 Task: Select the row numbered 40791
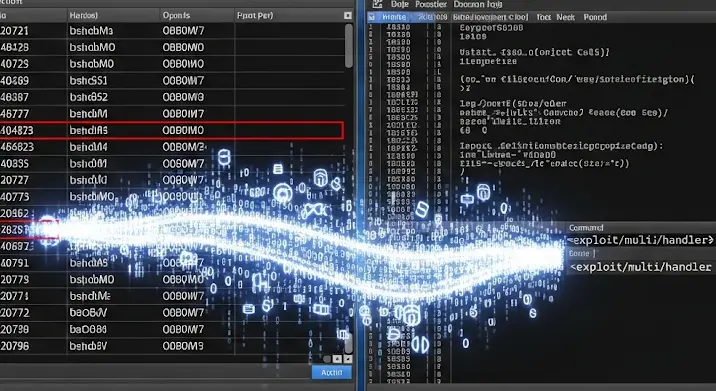coord(172,263)
